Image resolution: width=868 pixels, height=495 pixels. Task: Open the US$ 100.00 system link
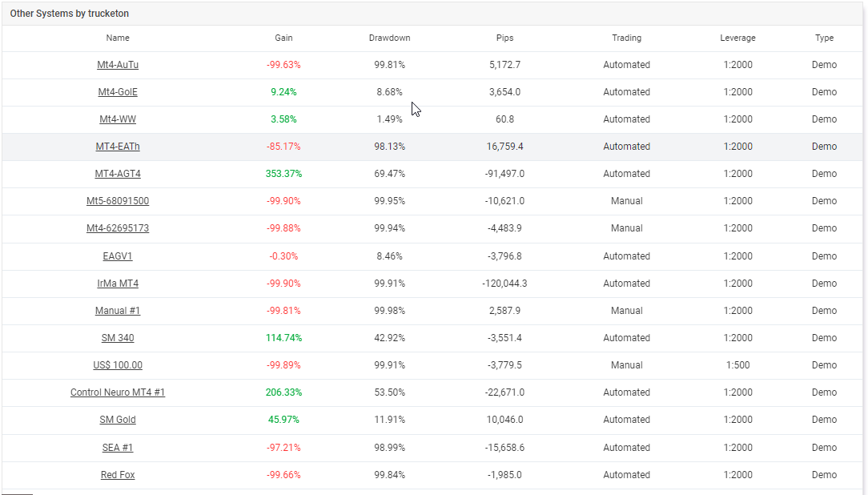tap(118, 364)
